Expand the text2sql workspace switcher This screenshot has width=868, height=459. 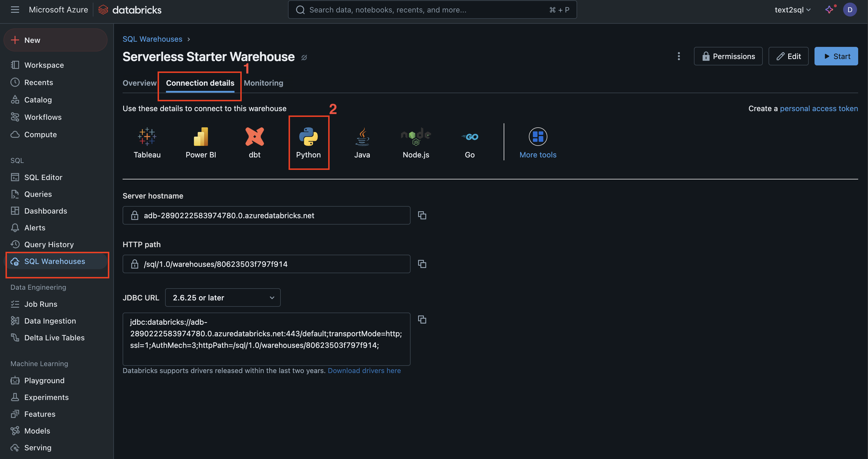coord(793,10)
